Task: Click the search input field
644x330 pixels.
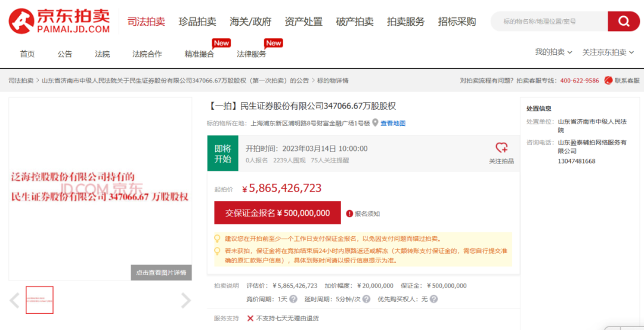Action: pos(550,21)
